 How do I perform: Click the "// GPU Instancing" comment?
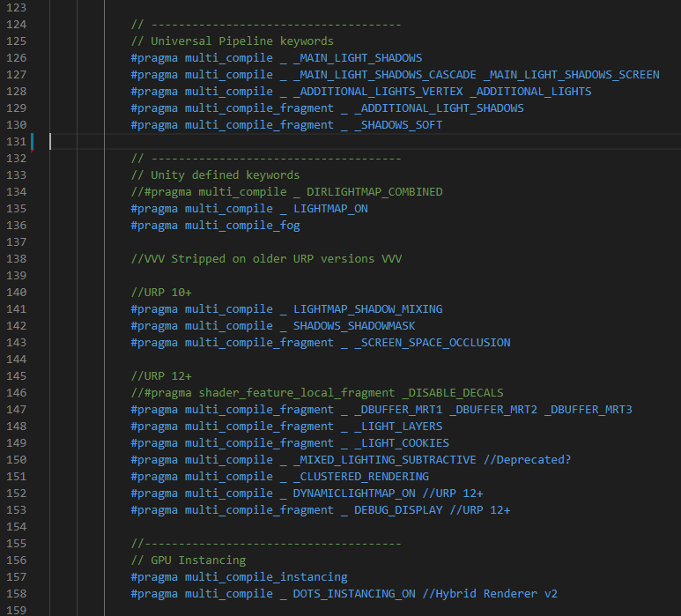point(188,560)
